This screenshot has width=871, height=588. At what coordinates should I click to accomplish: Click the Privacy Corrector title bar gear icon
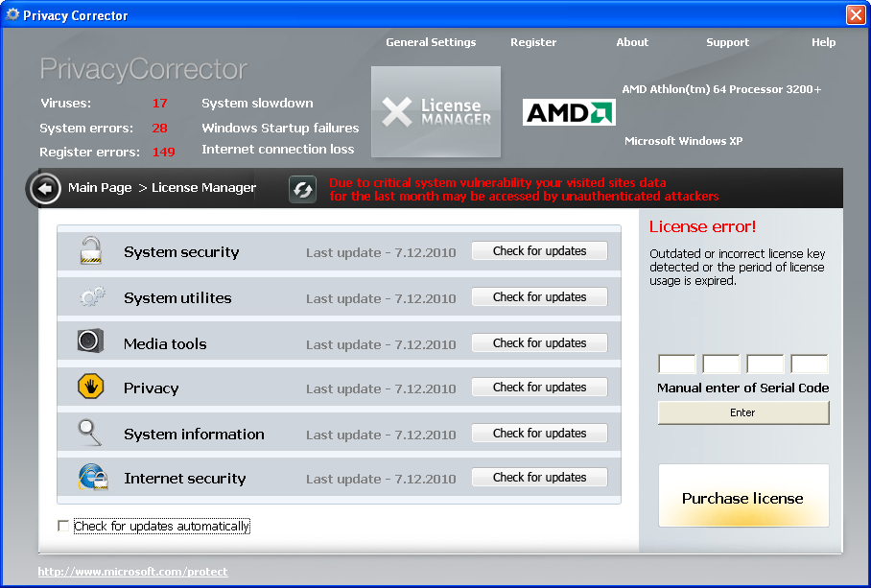pos(12,14)
